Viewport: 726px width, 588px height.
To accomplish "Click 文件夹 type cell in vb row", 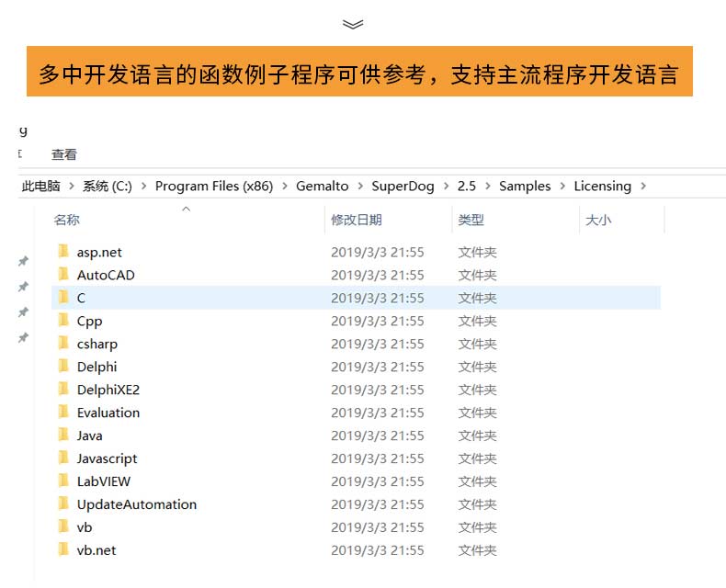I will click(x=477, y=527).
